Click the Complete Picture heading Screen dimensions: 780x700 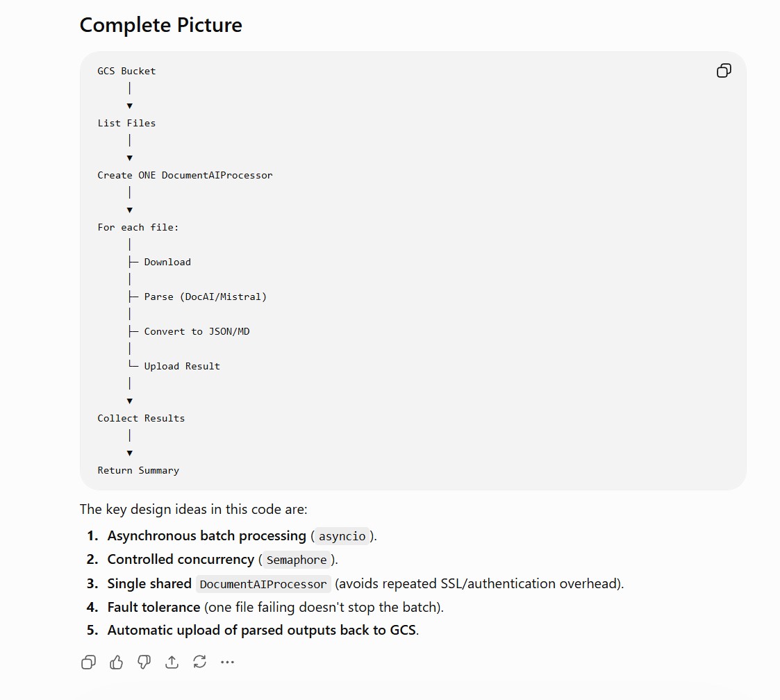click(x=160, y=25)
